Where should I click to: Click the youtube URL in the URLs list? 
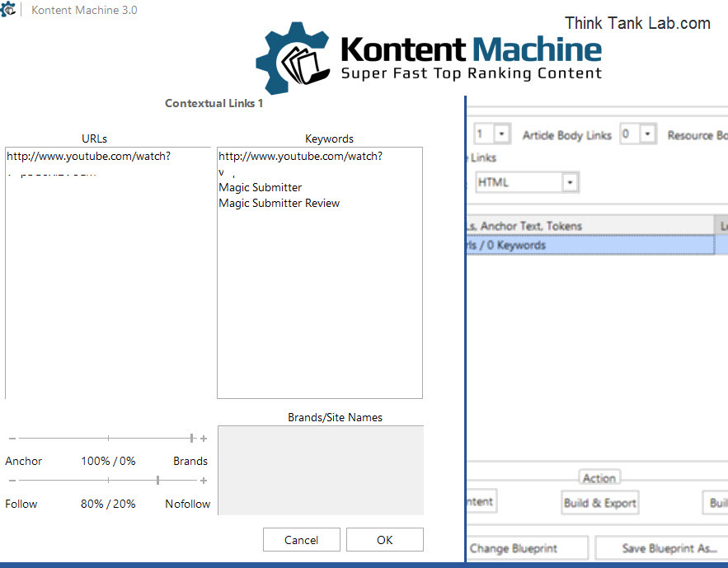(89, 157)
